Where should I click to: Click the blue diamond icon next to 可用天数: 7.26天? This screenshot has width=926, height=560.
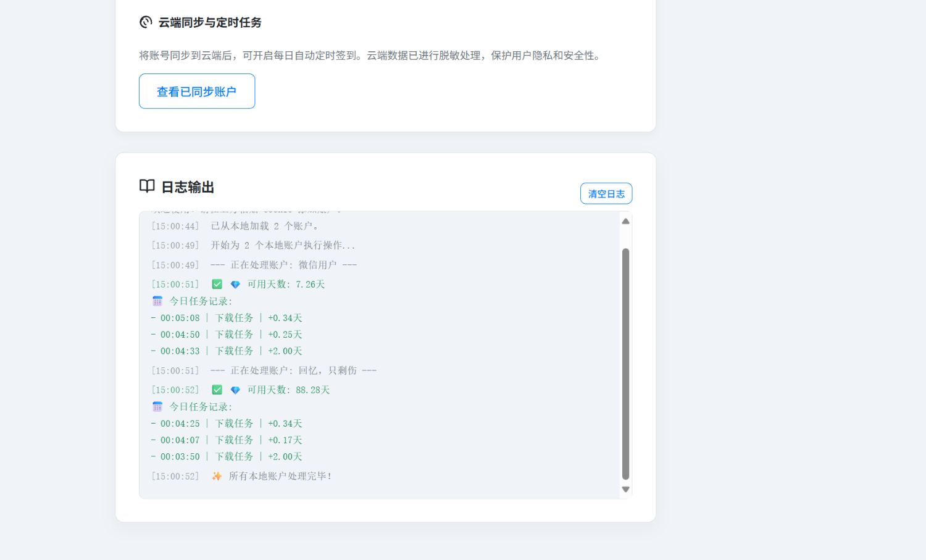tap(235, 284)
